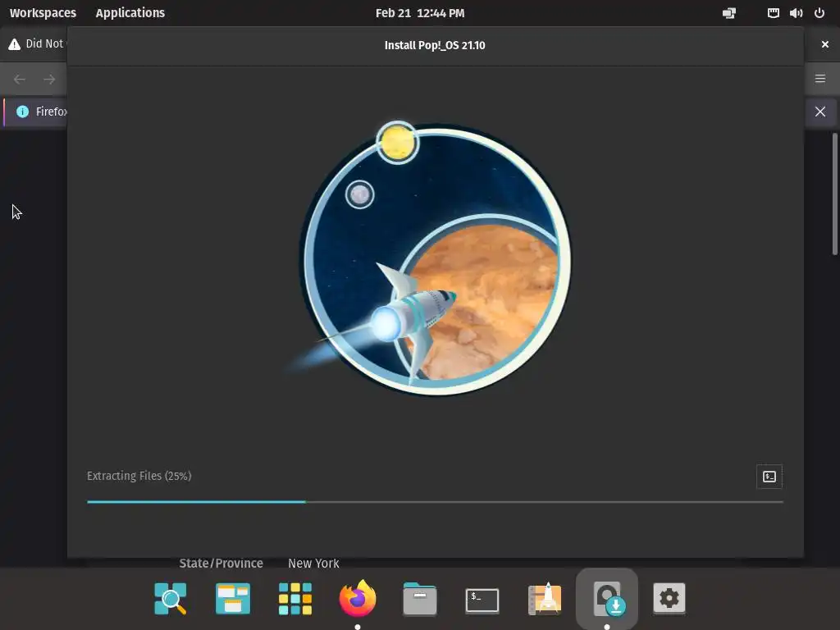Open the Applications menu

130,13
